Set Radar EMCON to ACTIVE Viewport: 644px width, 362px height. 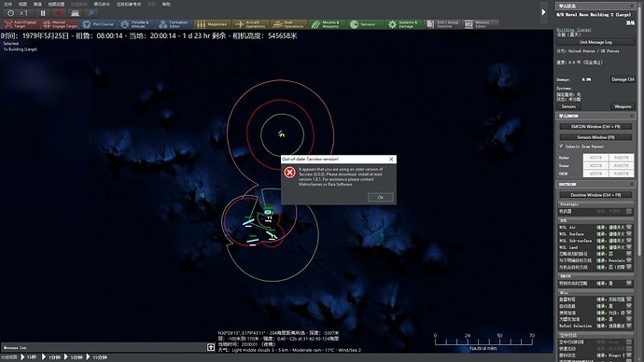(x=595, y=158)
